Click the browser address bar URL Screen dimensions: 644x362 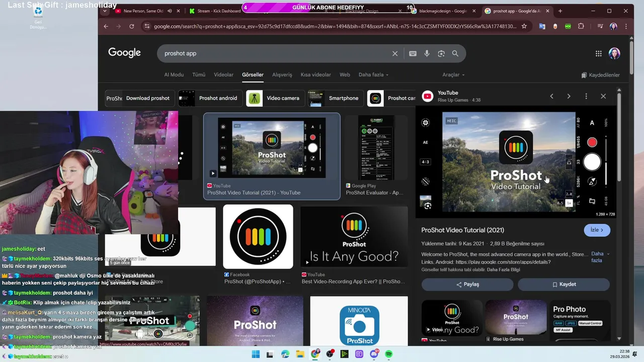click(335, 26)
